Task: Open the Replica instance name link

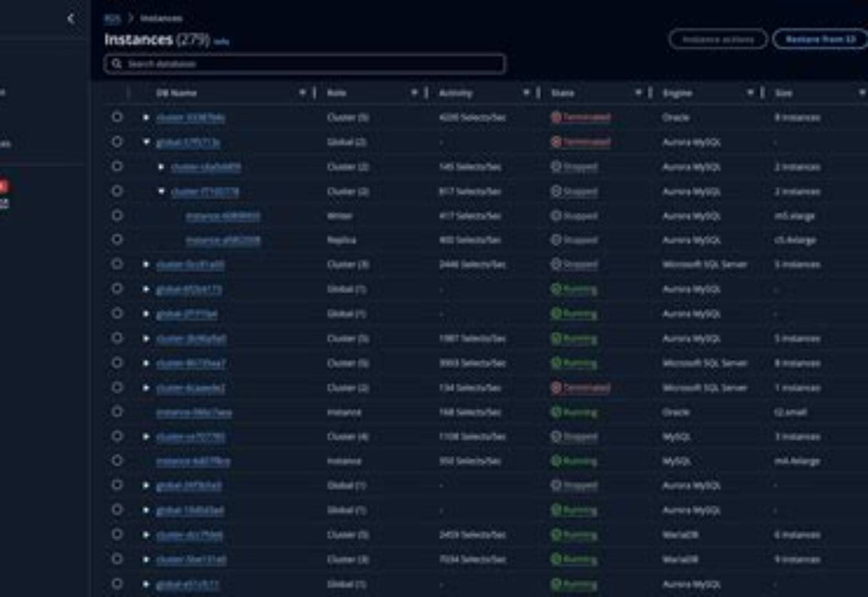Action: click(222, 240)
